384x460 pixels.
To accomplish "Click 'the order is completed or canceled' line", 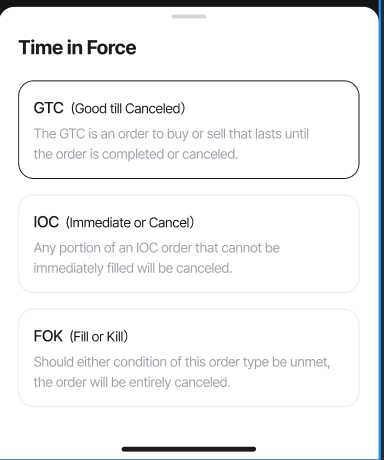I will (136, 154).
